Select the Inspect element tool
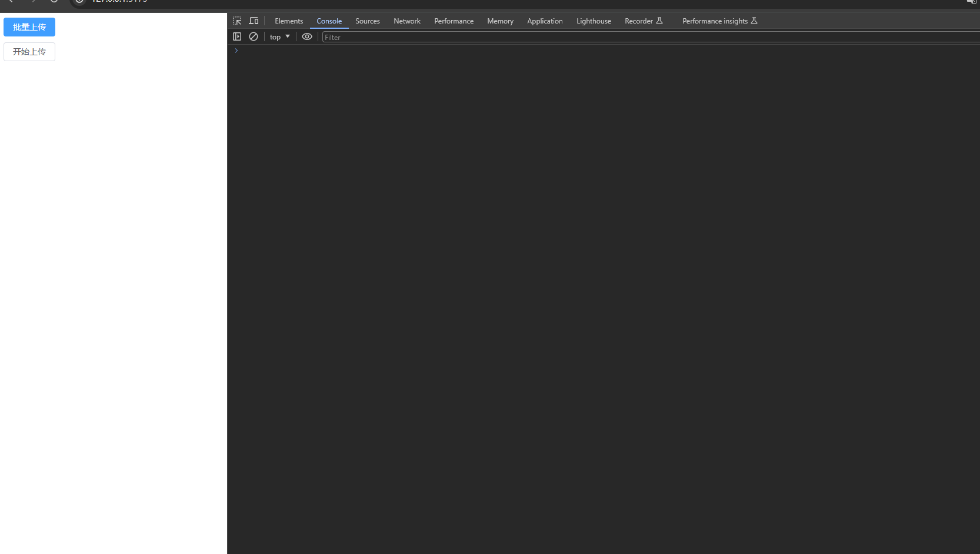The height and width of the screenshot is (554, 980). tap(237, 21)
